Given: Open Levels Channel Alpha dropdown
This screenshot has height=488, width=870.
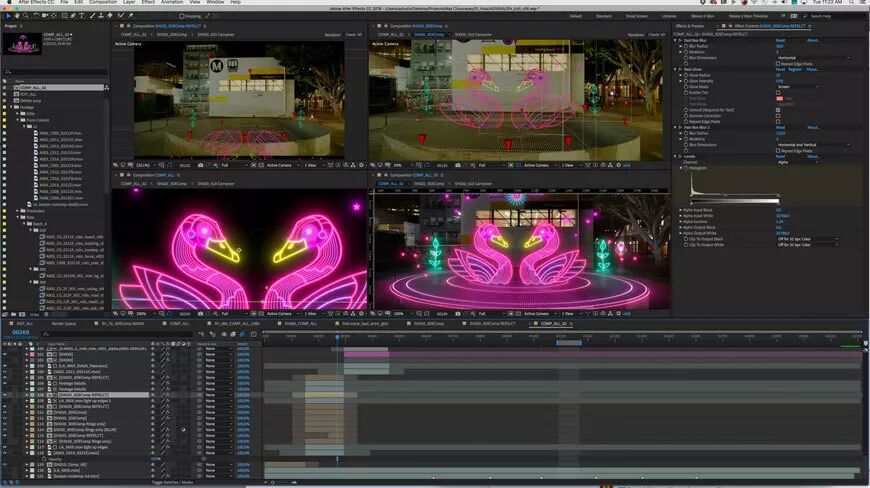Looking at the screenshot, I should point(798,162).
